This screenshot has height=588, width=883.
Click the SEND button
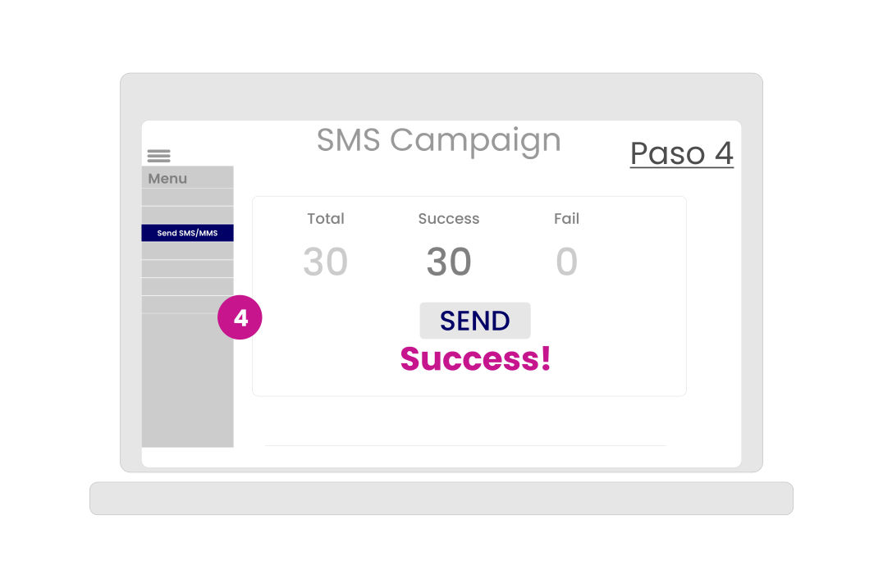point(474,321)
